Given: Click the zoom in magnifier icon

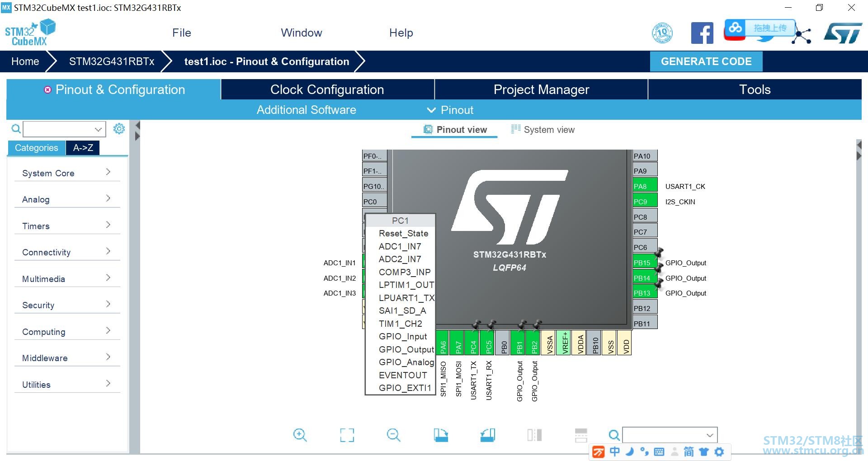Looking at the screenshot, I should point(300,435).
